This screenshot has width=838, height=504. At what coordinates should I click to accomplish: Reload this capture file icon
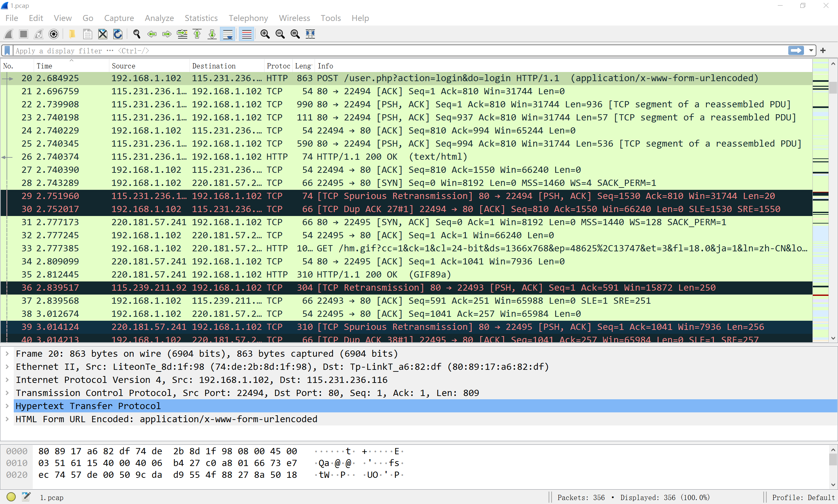click(118, 34)
